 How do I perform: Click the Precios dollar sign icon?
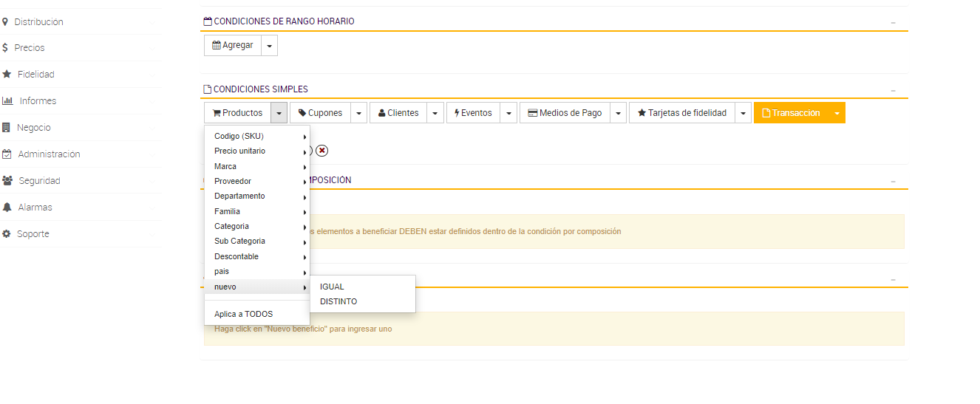coord(6,48)
